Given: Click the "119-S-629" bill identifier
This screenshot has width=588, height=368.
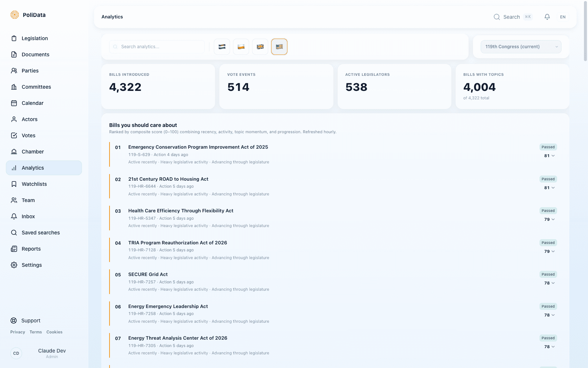Looking at the screenshot, I should tap(139, 155).
